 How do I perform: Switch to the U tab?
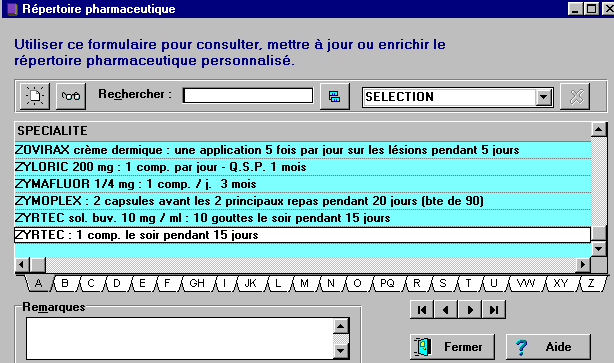pos(494,283)
